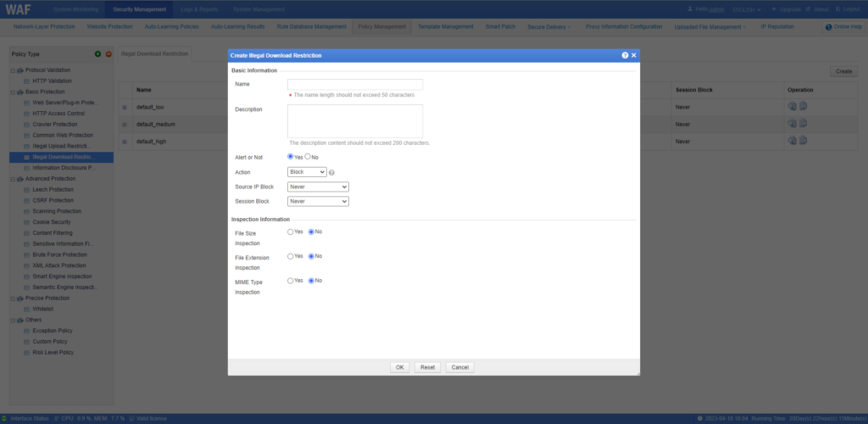The width and height of the screenshot is (868, 424).
Task: Click the WAF logo
Action: [x=18, y=8]
